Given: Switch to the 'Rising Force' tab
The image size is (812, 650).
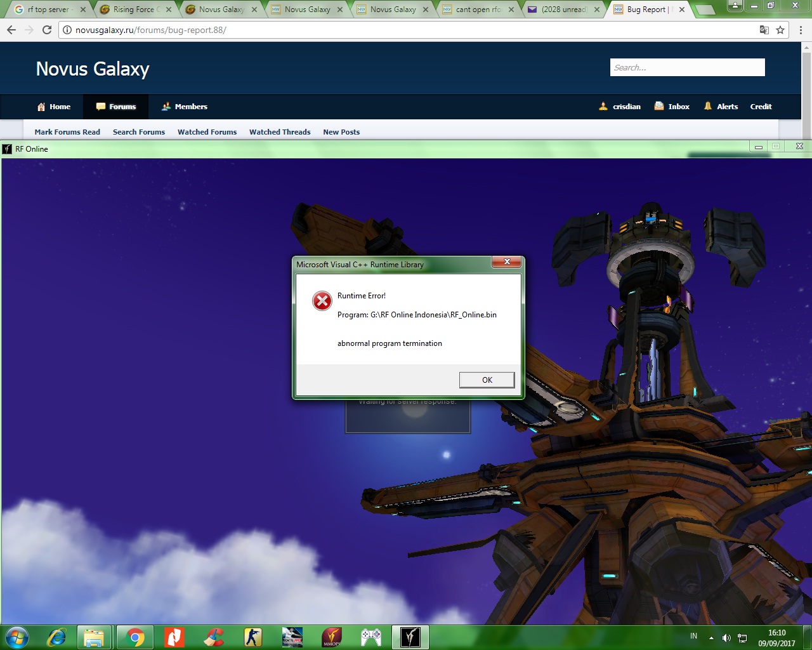Looking at the screenshot, I should pyautogui.click(x=134, y=10).
